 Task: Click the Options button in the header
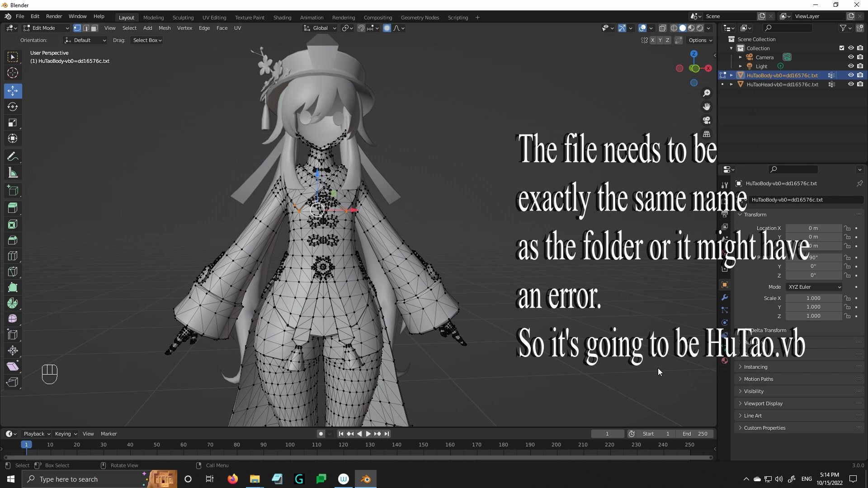[700, 40]
